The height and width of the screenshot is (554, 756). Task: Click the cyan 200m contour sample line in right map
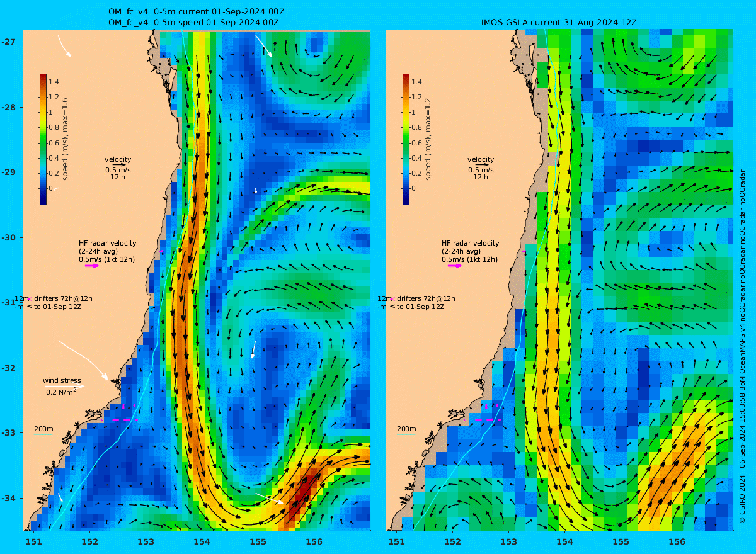click(406, 434)
